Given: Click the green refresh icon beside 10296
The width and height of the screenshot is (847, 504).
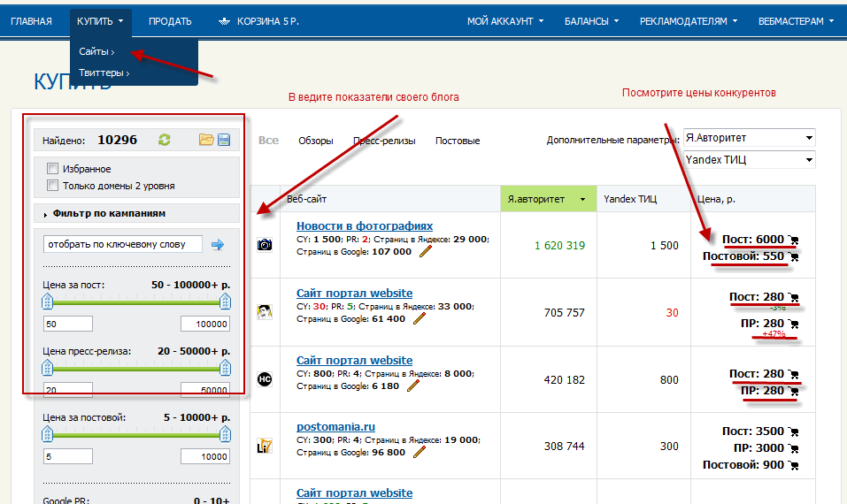Looking at the screenshot, I should coord(164,140).
